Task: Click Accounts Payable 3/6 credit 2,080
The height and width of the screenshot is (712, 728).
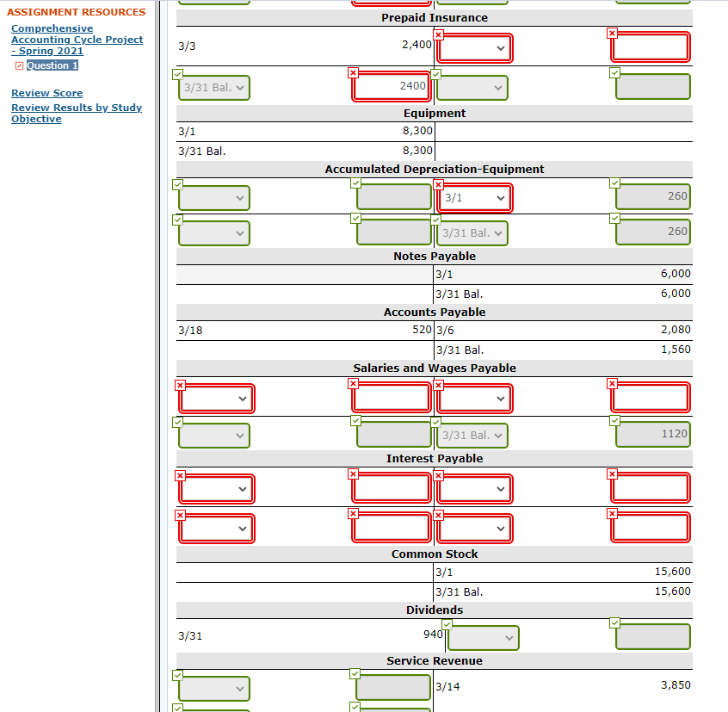Action: pyautogui.click(x=676, y=330)
